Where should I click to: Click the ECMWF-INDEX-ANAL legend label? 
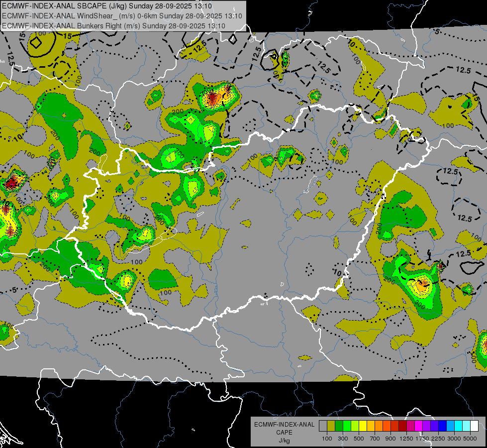pos(284,425)
